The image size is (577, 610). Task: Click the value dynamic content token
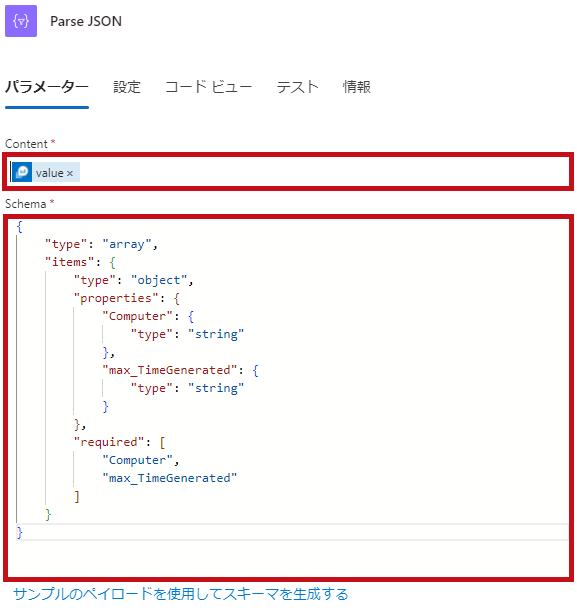point(46,172)
